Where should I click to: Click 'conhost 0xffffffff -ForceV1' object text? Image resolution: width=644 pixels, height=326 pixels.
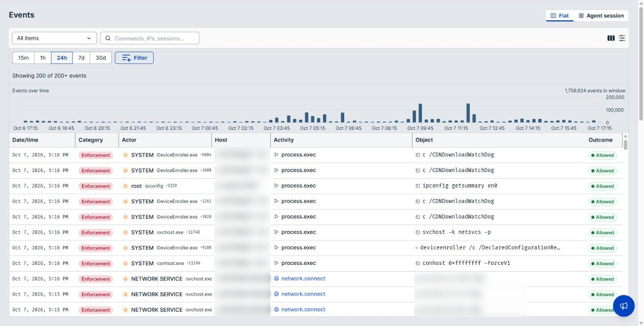466,263
